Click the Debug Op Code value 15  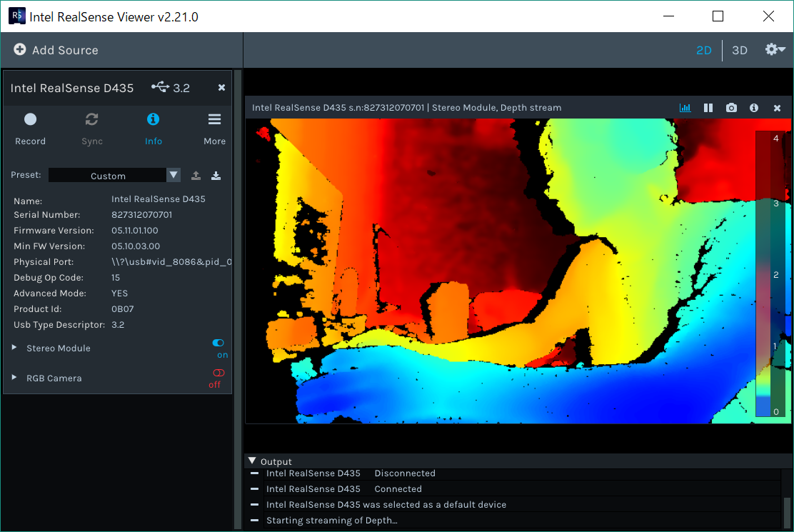(116, 277)
